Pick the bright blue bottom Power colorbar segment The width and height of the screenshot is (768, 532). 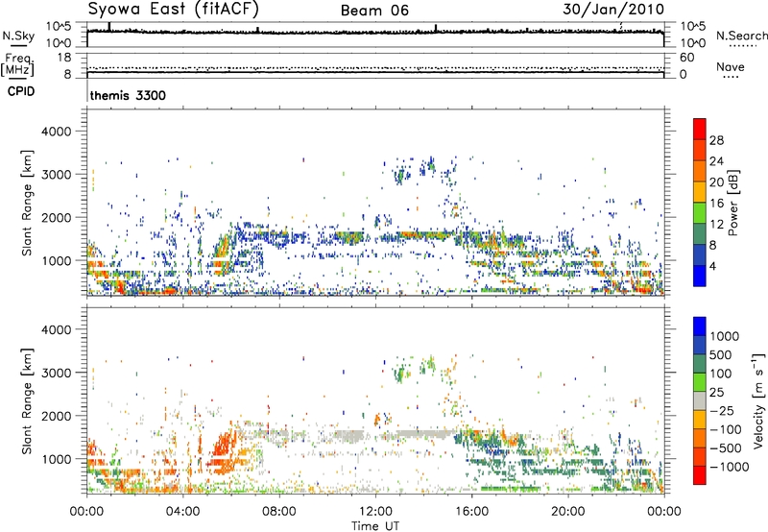pos(700,276)
